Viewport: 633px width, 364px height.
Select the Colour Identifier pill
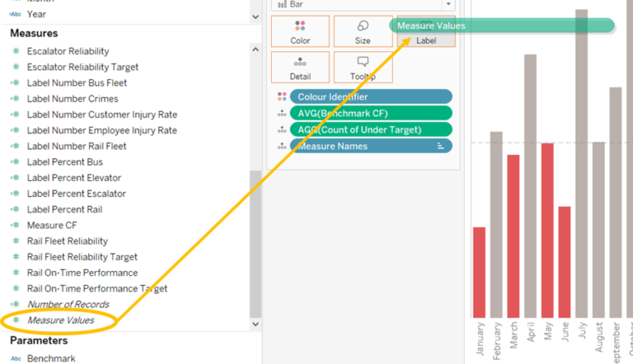371,97
